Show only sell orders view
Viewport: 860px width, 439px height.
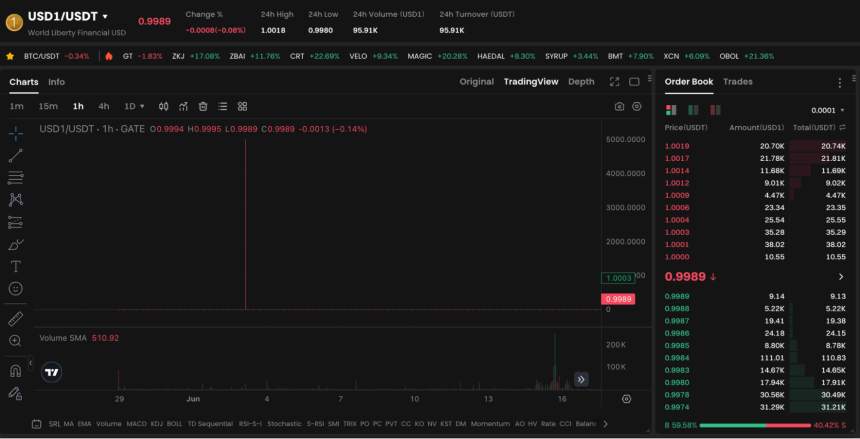coord(715,110)
